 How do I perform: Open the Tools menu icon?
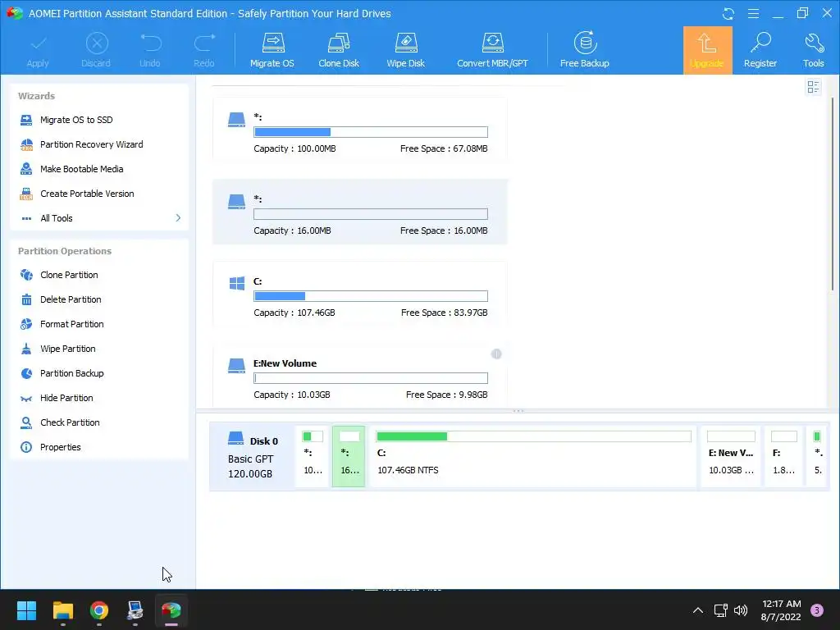pyautogui.click(x=813, y=50)
